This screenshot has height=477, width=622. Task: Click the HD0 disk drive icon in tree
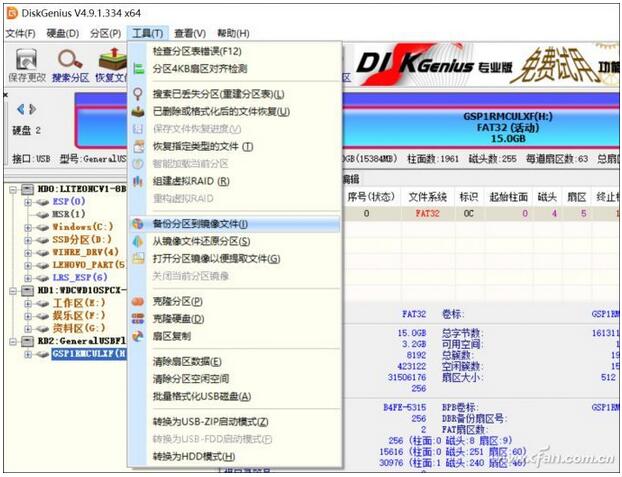(x=27, y=189)
